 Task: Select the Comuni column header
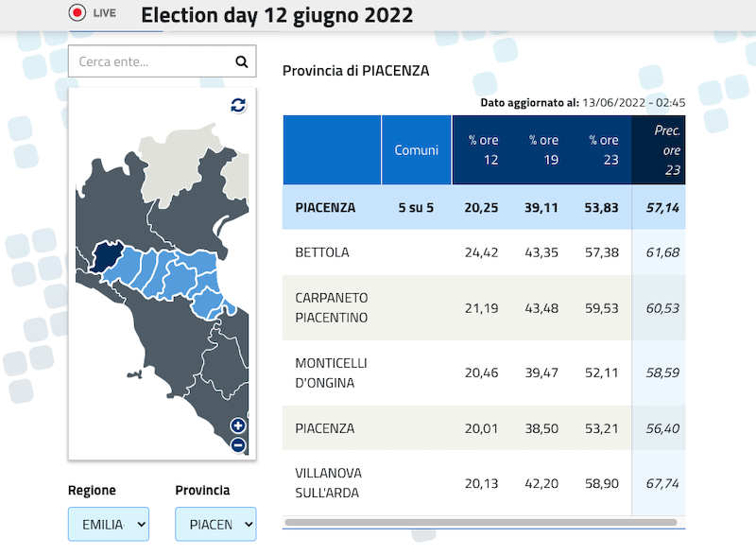point(416,150)
